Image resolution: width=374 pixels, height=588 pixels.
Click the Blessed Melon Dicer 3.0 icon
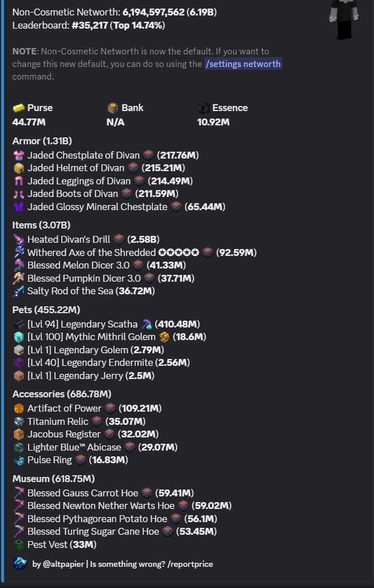coord(19,265)
